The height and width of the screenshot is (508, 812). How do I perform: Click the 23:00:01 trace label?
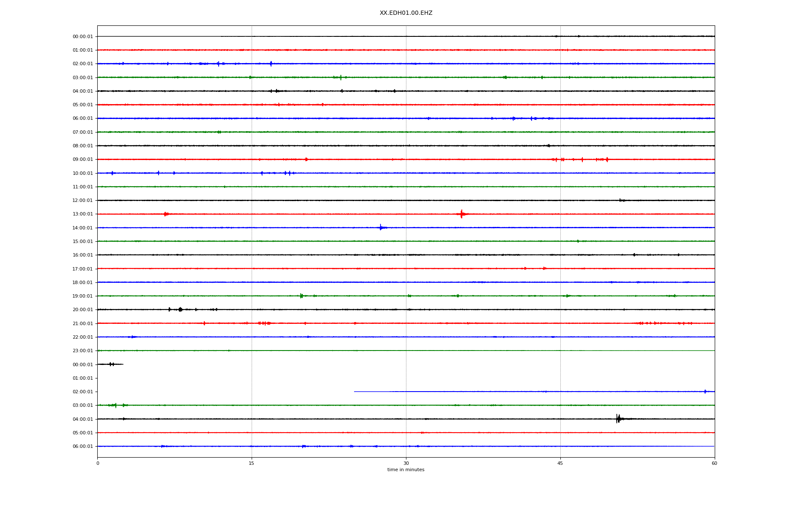(x=82, y=351)
